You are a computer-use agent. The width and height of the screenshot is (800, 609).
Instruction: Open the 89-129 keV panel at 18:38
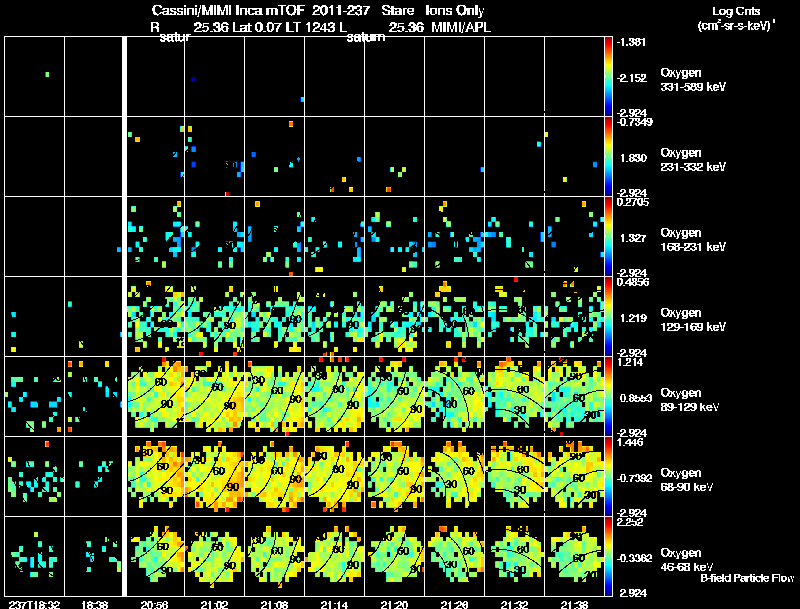[x=93, y=397]
